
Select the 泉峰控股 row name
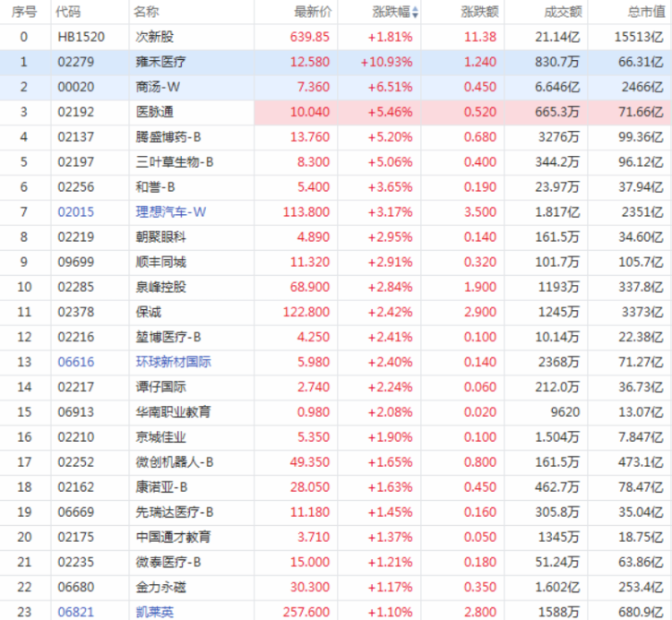pos(160,287)
